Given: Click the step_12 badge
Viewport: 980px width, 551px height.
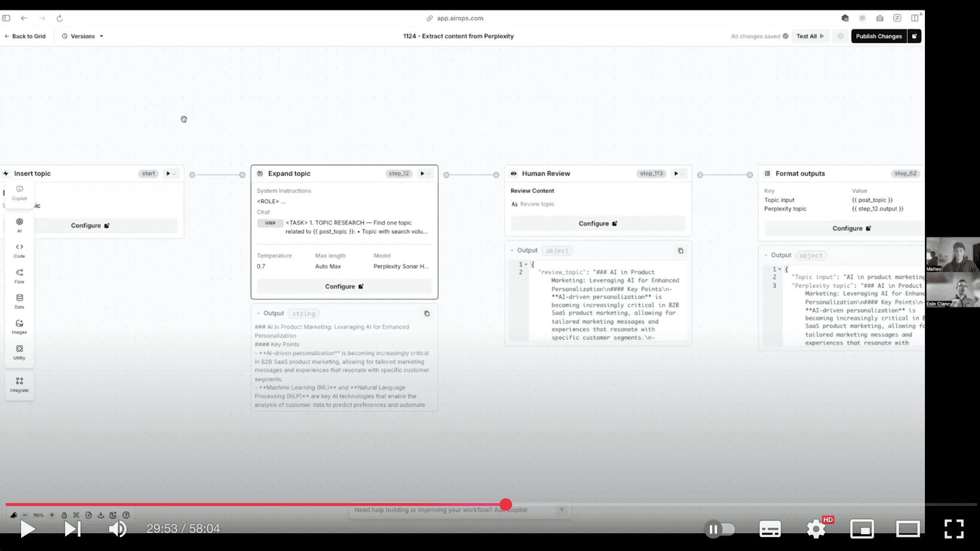Looking at the screenshot, I should point(399,173).
